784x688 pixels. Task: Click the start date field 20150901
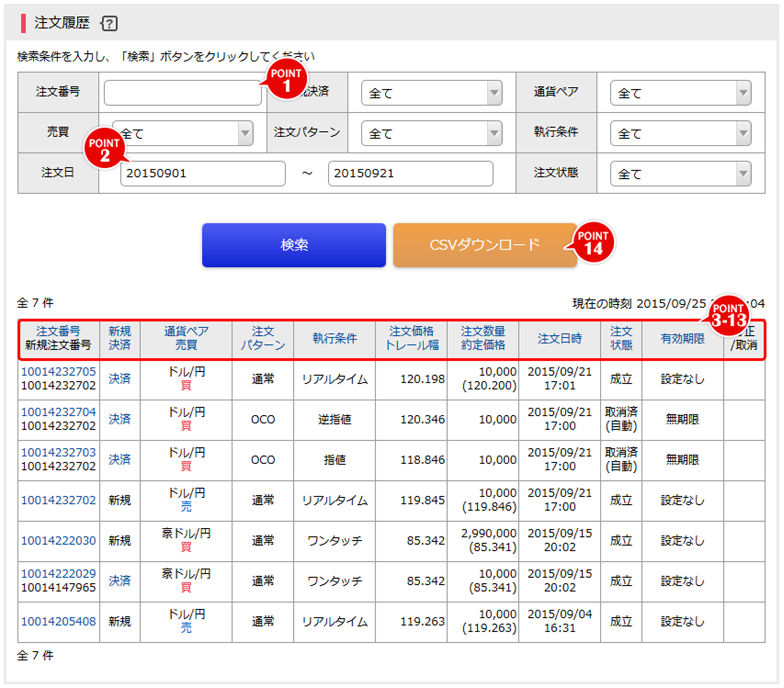203,174
